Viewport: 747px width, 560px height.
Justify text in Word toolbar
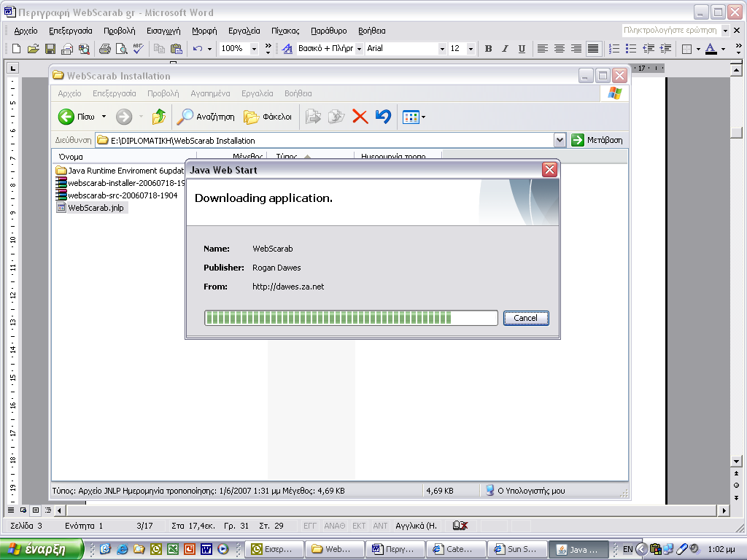593,49
